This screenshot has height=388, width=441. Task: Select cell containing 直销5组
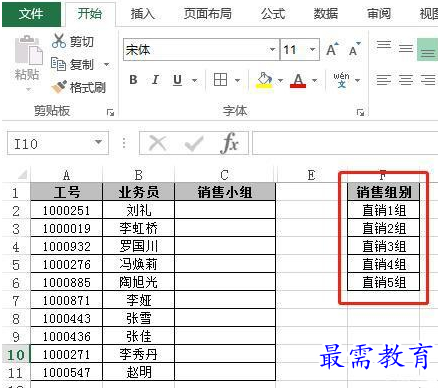click(x=384, y=282)
